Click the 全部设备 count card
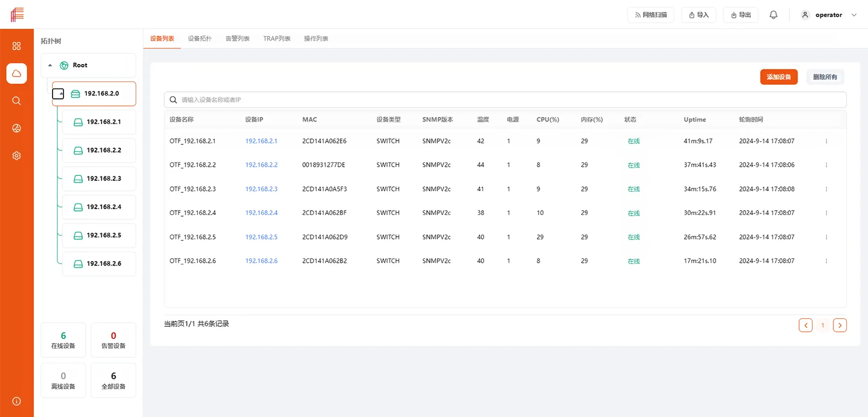Screen dimensions: 868x417 (x=113, y=381)
